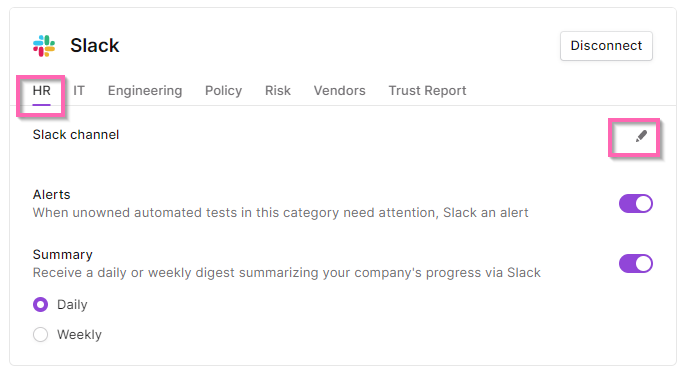Viewport: 686px width, 368px height.
Task: Choose the Weekly digest radio button
Action: [40, 334]
